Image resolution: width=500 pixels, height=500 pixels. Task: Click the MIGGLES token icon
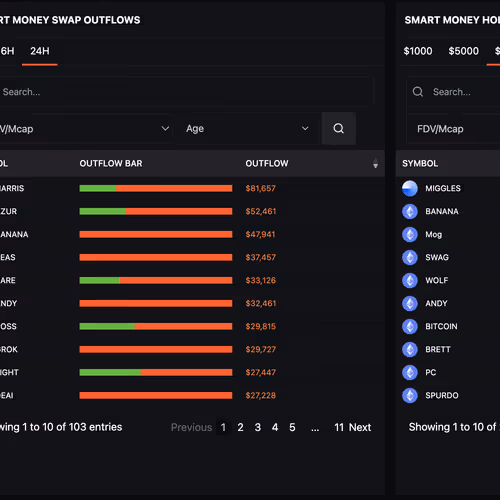(x=410, y=188)
